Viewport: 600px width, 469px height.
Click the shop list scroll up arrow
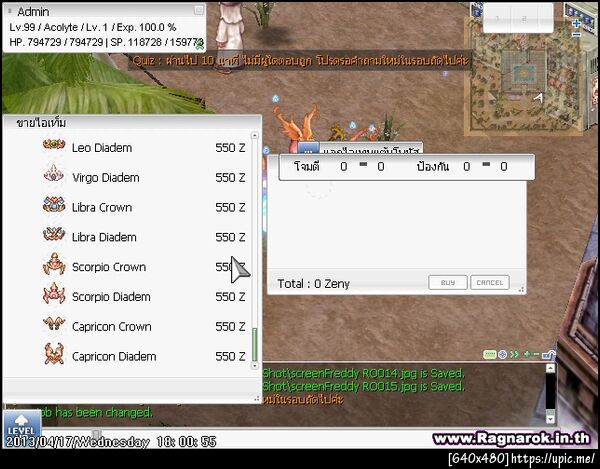coord(254,135)
